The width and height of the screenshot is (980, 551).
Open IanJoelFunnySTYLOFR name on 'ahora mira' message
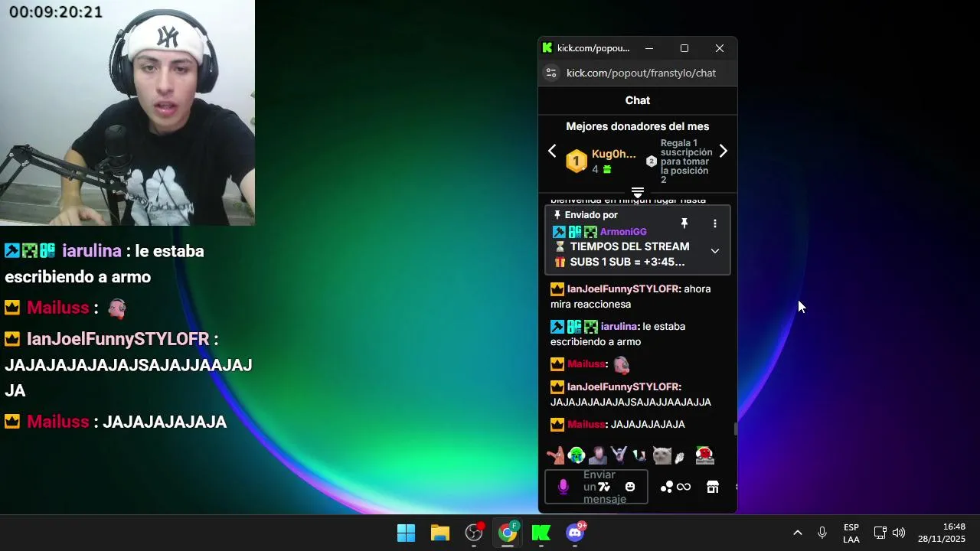pos(623,289)
